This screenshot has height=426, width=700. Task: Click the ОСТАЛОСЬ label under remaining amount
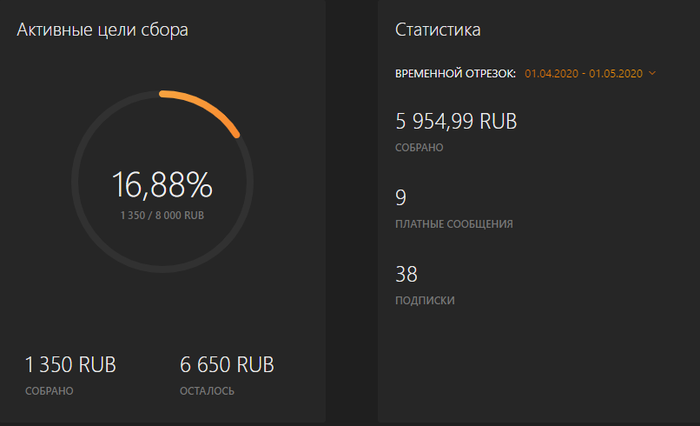tap(207, 390)
